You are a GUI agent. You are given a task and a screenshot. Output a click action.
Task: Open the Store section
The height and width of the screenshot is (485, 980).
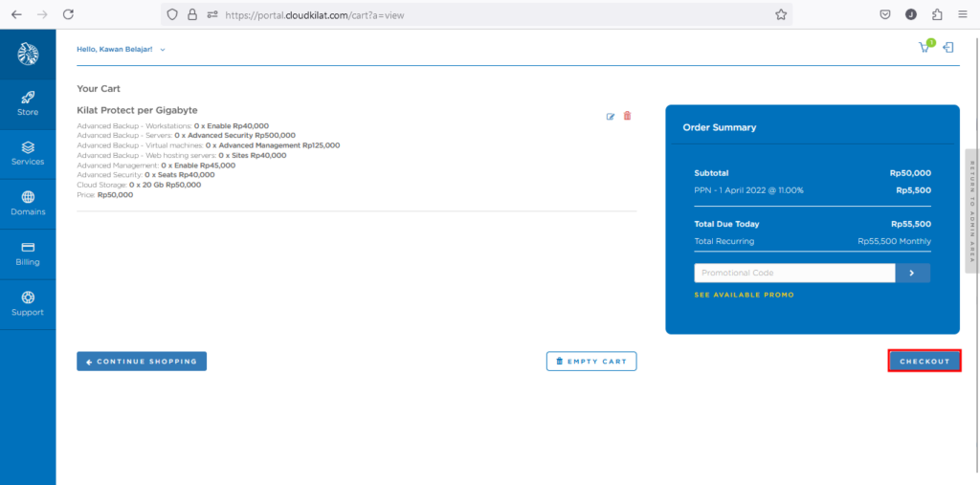(x=28, y=103)
